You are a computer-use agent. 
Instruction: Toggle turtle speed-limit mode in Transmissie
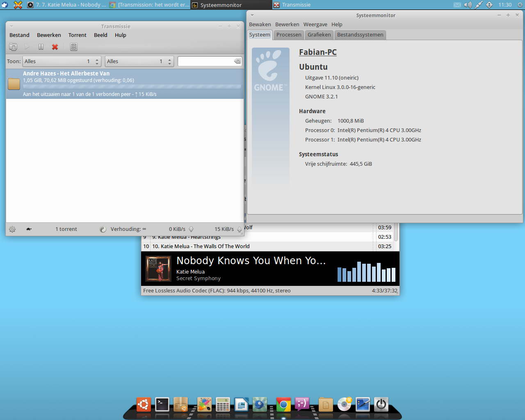[x=29, y=229]
